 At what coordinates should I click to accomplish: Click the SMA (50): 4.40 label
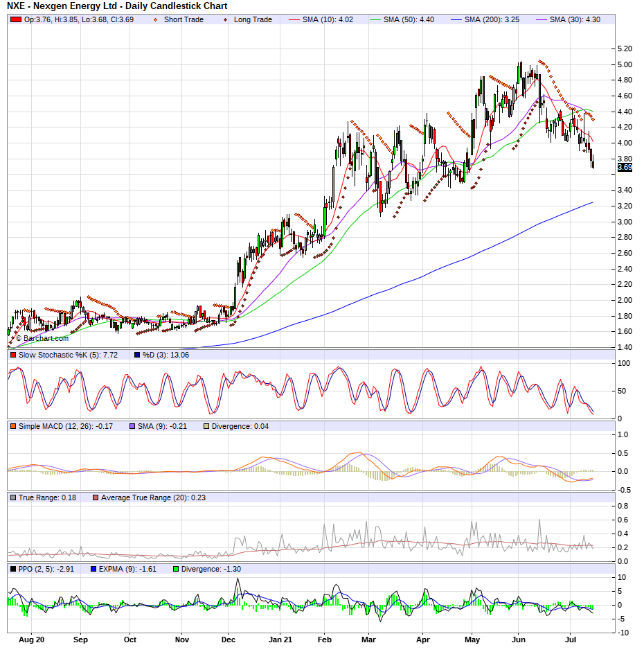tap(409, 20)
